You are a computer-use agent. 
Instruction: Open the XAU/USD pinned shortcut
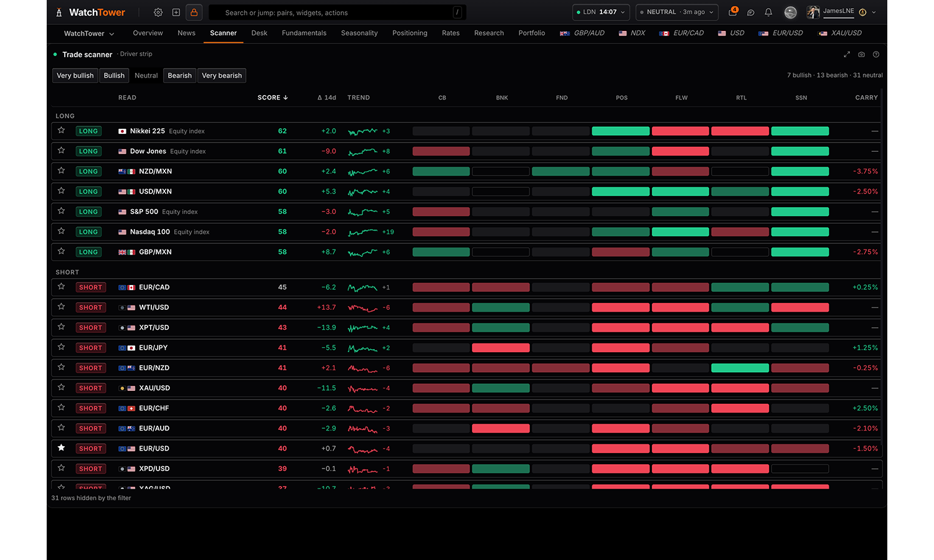(840, 33)
